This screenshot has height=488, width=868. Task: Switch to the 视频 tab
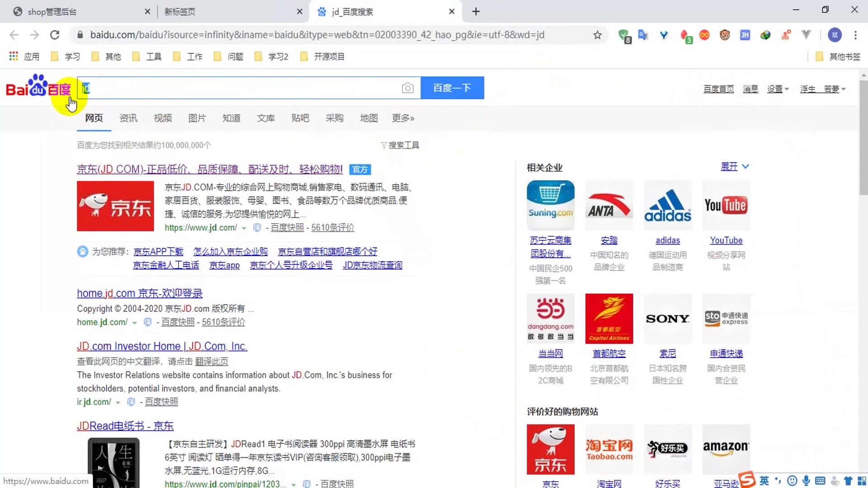coord(163,118)
